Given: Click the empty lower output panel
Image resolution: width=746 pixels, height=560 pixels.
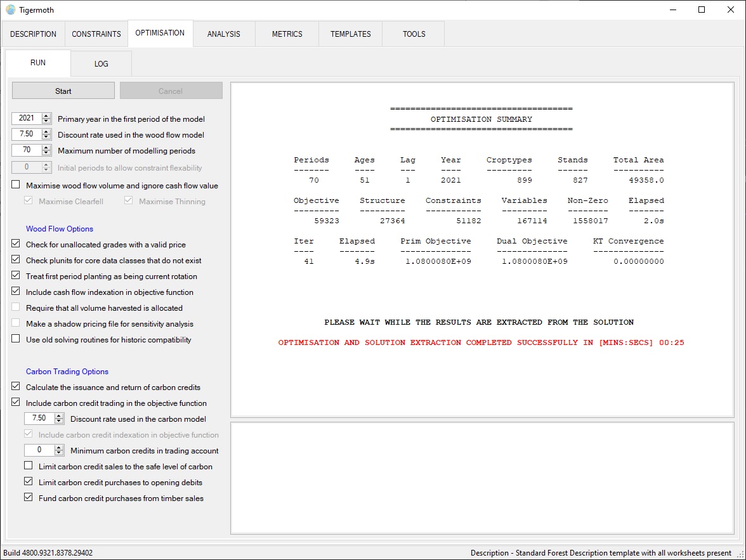Looking at the screenshot, I should [482, 478].
